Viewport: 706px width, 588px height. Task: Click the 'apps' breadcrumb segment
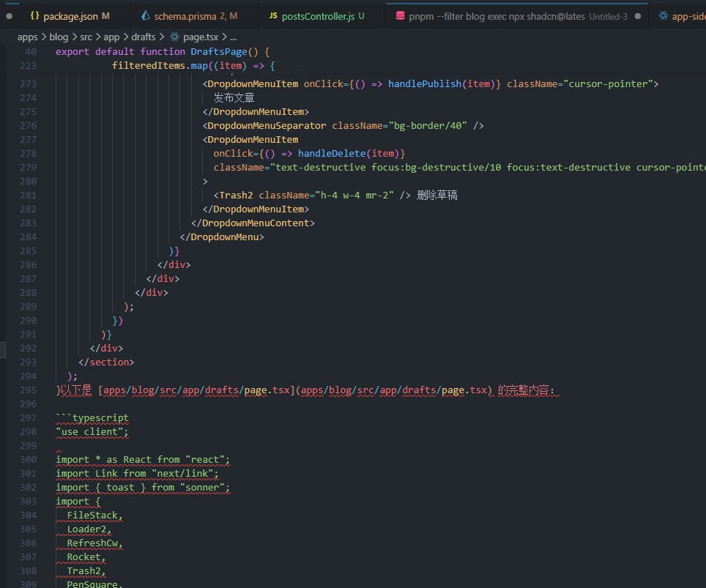(28, 37)
